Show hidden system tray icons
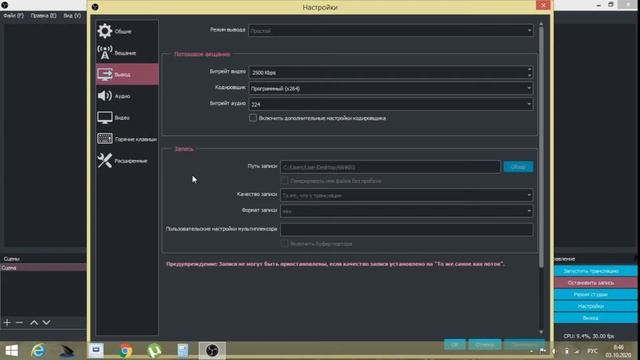Viewport: 640px width, 360px height. coord(531,351)
